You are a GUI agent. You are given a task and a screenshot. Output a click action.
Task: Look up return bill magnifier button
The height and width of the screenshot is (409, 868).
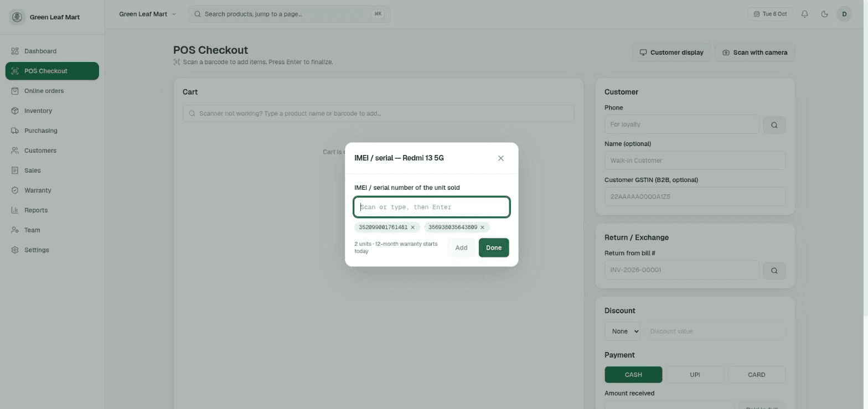(x=774, y=271)
